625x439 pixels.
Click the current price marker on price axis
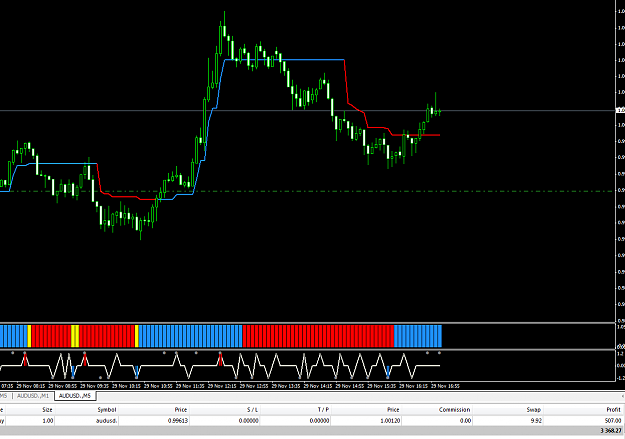620,110
